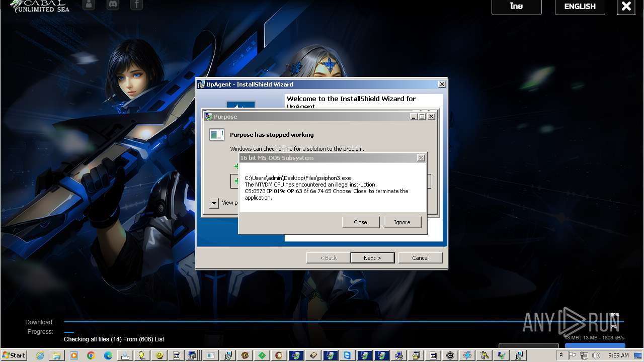644x362 pixels.
Task: Open the volume speaker tray icon
Action: coord(596,355)
